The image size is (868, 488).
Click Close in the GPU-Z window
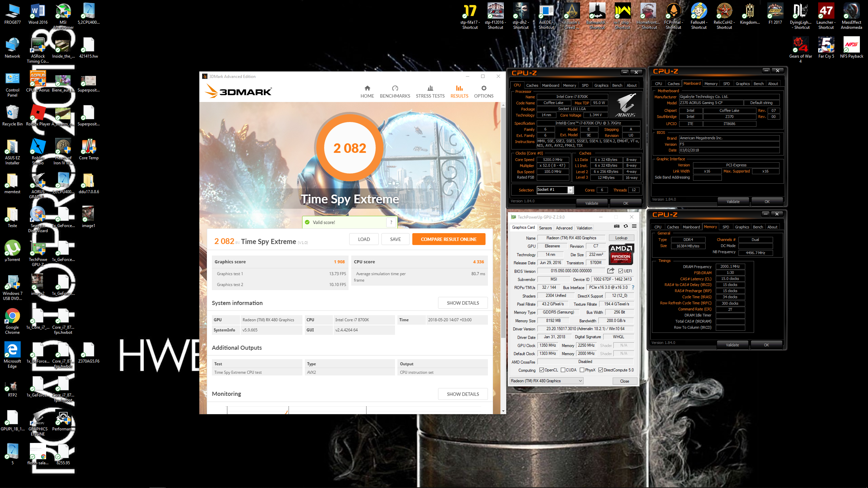[625, 381]
